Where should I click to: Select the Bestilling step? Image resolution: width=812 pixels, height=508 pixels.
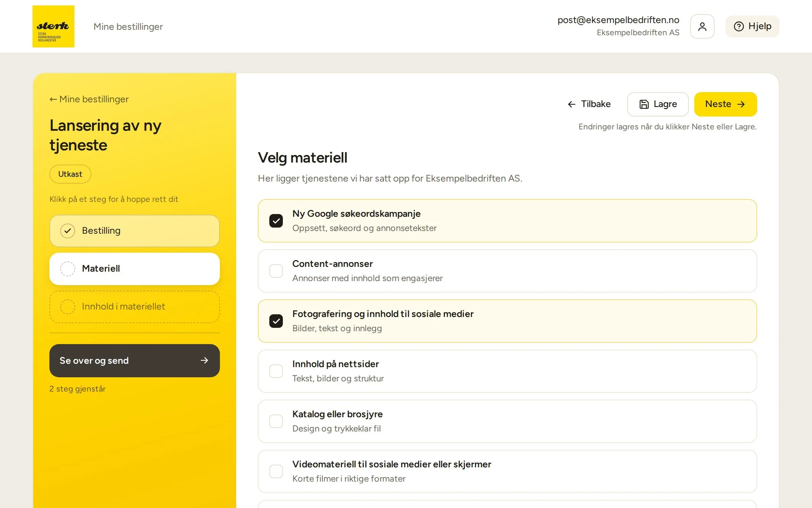(135, 231)
